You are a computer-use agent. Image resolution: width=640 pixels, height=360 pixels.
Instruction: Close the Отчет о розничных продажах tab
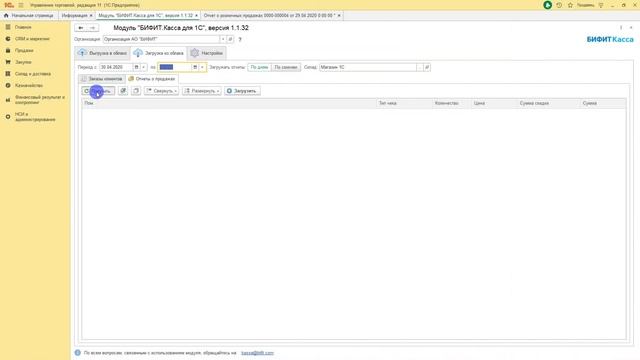[339, 16]
